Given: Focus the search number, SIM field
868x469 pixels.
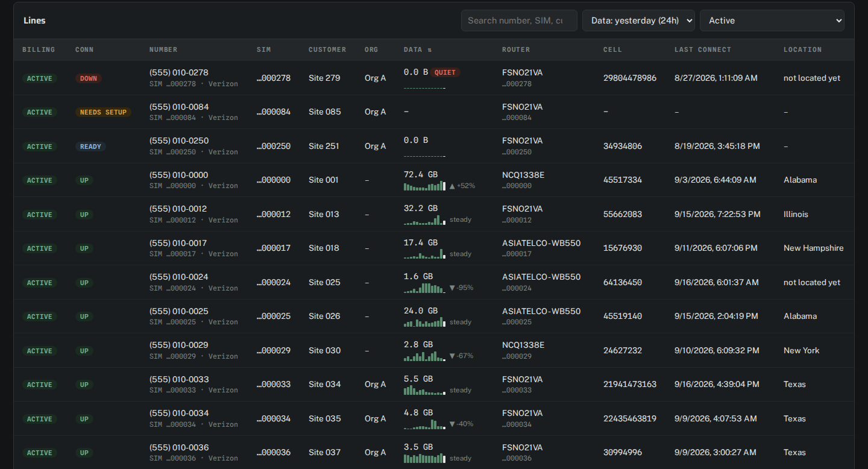Looking at the screenshot, I should (x=519, y=20).
